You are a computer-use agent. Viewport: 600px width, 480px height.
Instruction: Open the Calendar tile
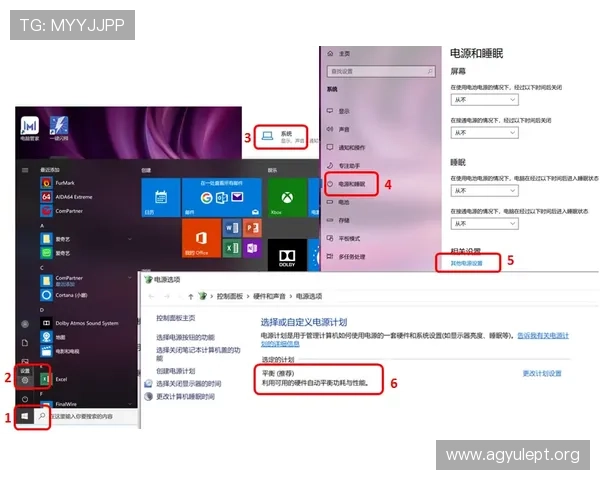(x=161, y=198)
